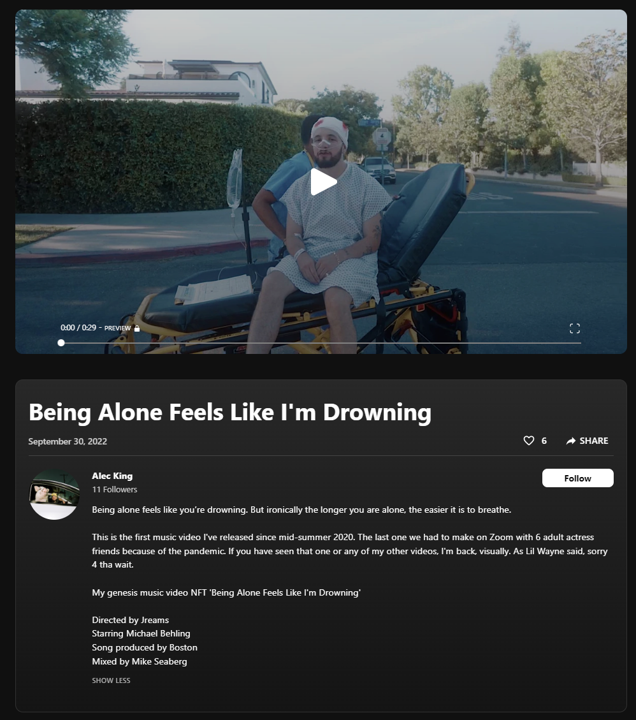Click the middle of the video timeline track
The width and height of the screenshot is (636, 720).
(x=321, y=343)
